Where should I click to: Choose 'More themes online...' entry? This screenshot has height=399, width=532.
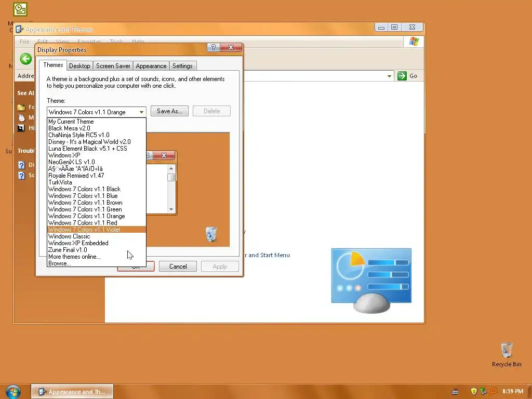click(96, 257)
